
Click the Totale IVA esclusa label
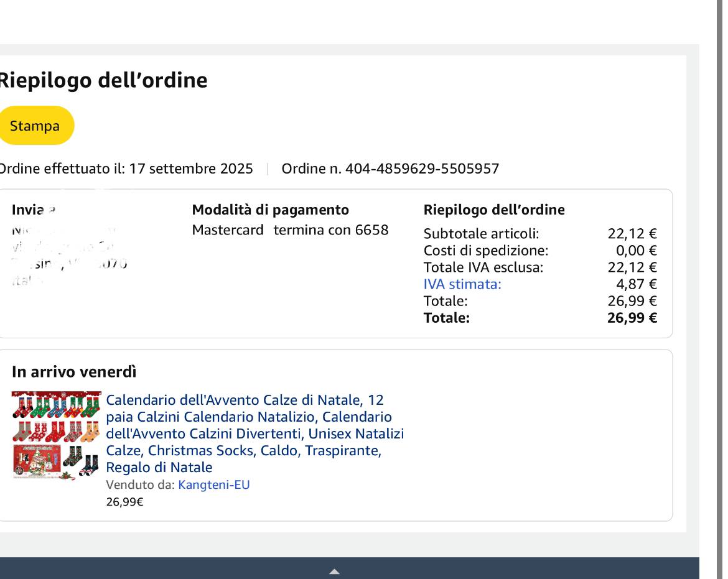point(483,267)
